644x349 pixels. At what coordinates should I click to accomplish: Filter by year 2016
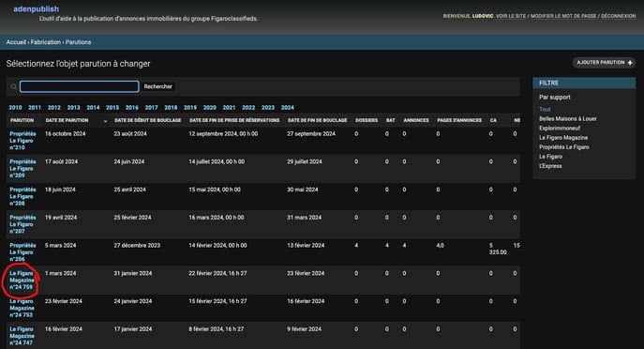132,107
